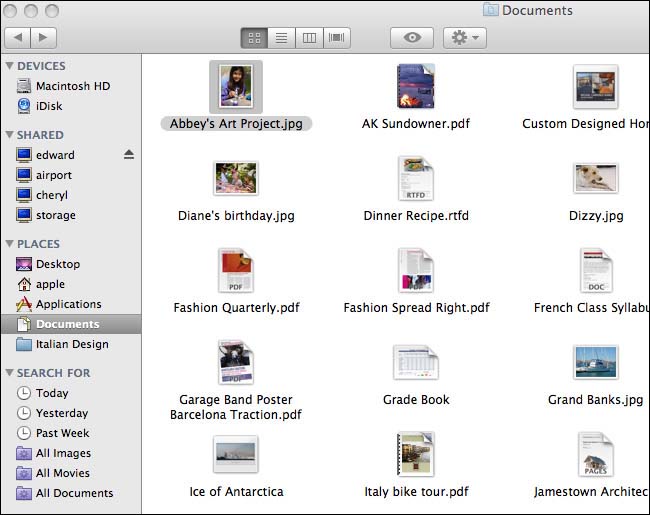Open the Action gear dropdown menu
This screenshot has height=515, width=650.
click(x=465, y=37)
